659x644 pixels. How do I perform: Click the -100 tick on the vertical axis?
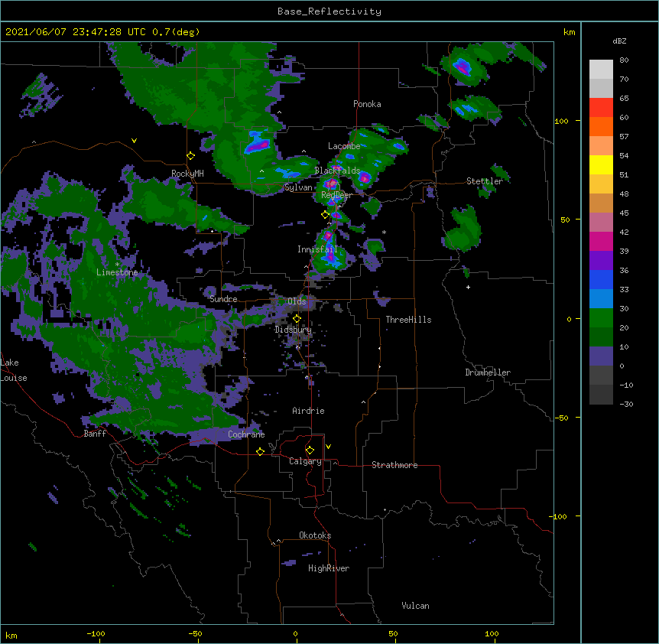click(559, 516)
